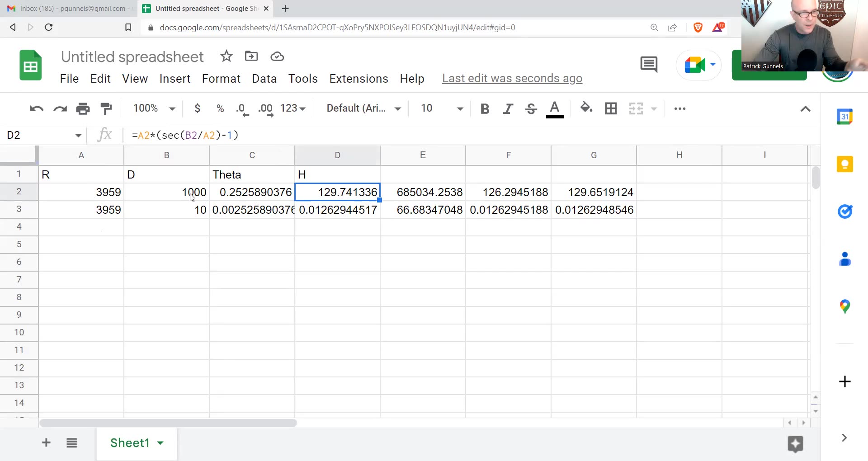Screen dimensions: 868x461
Task: Open the Sheet1 tab options arrow
Action: tap(160, 443)
